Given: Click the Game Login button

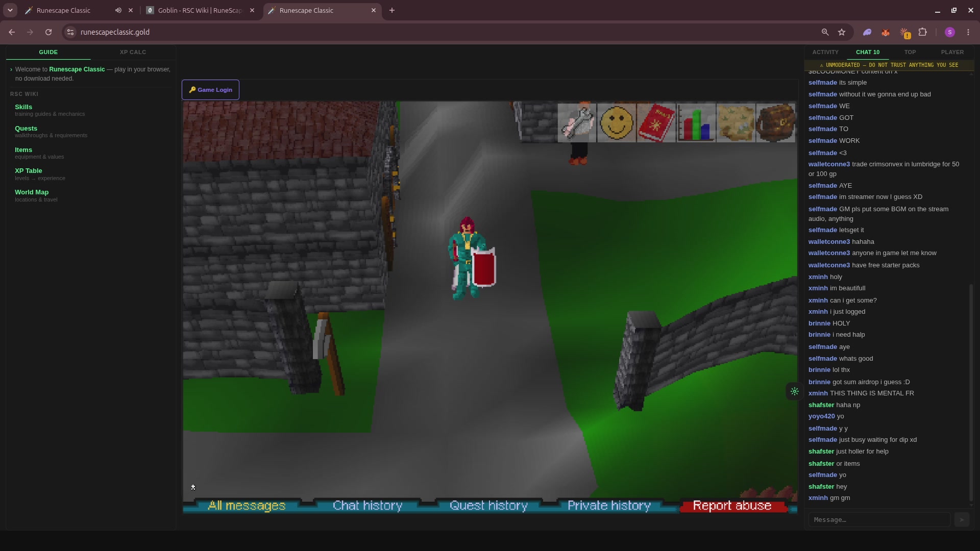Looking at the screenshot, I should [x=210, y=90].
